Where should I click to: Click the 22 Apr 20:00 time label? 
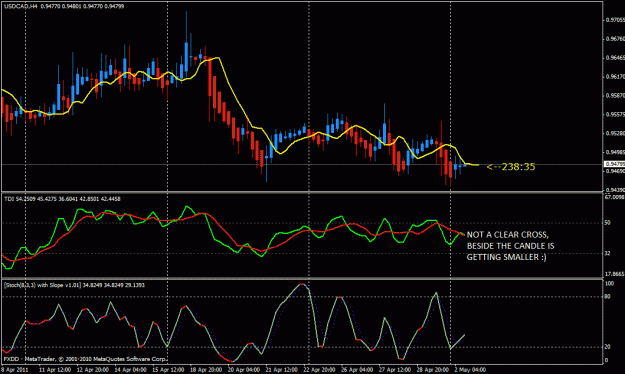[x=319, y=370]
